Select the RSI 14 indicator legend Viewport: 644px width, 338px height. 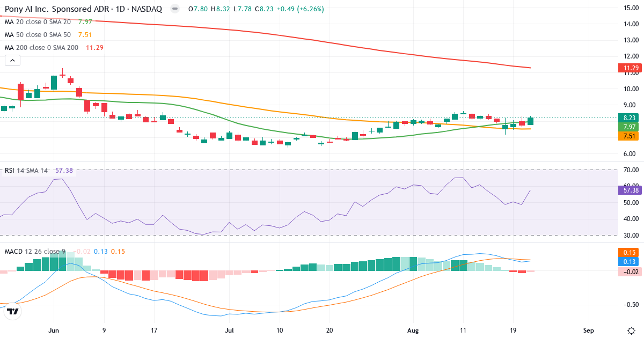tap(38, 170)
